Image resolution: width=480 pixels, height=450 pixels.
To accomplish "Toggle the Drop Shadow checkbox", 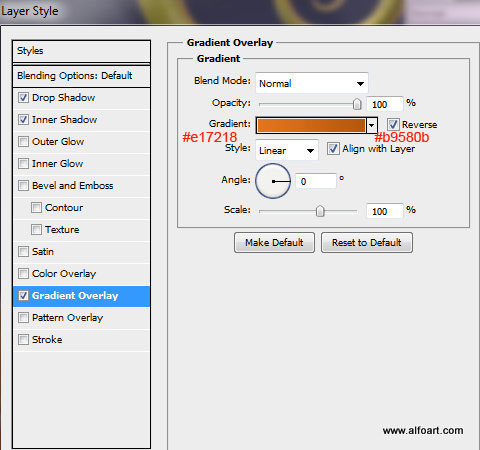I will (23, 98).
